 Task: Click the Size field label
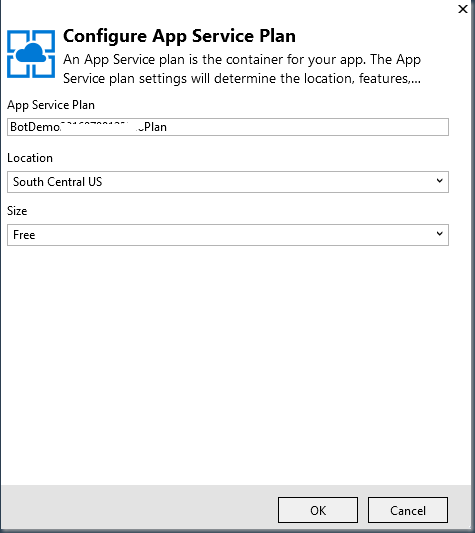click(x=17, y=211)
